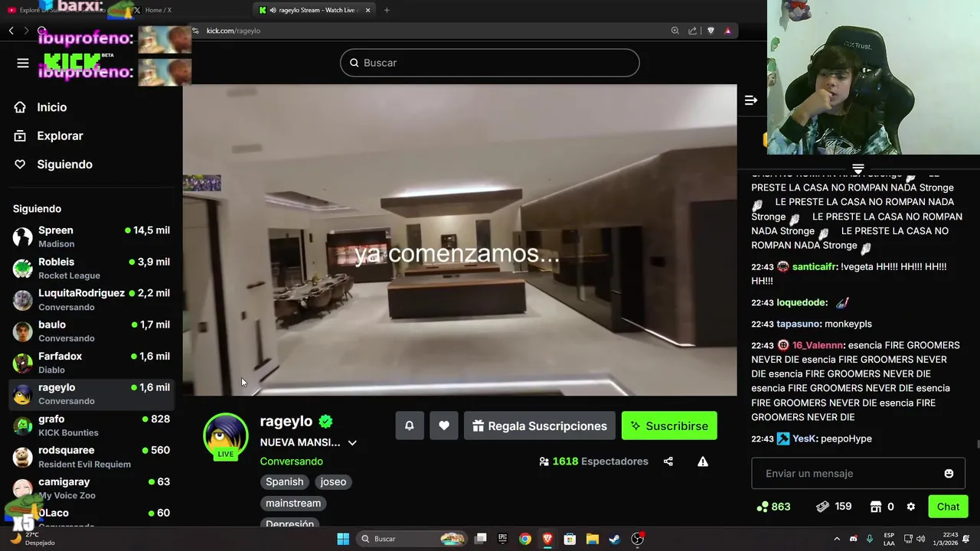This screenshot has width=980, height=551.
Task: Click Regala Suscripciones button
Action: click(x=540, y=425)
